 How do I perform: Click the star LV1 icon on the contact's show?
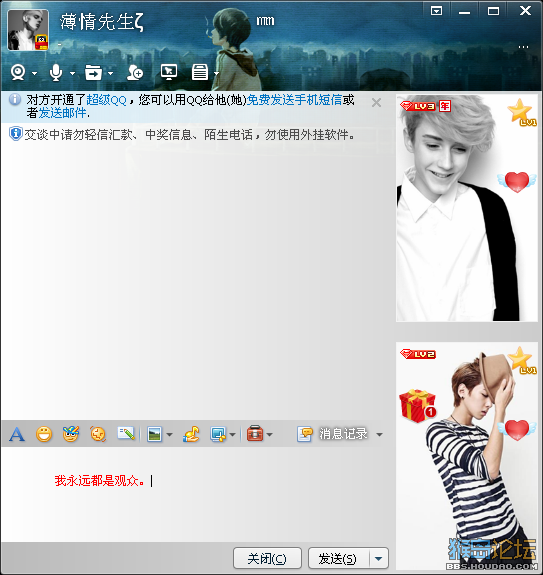click(521, 112)
